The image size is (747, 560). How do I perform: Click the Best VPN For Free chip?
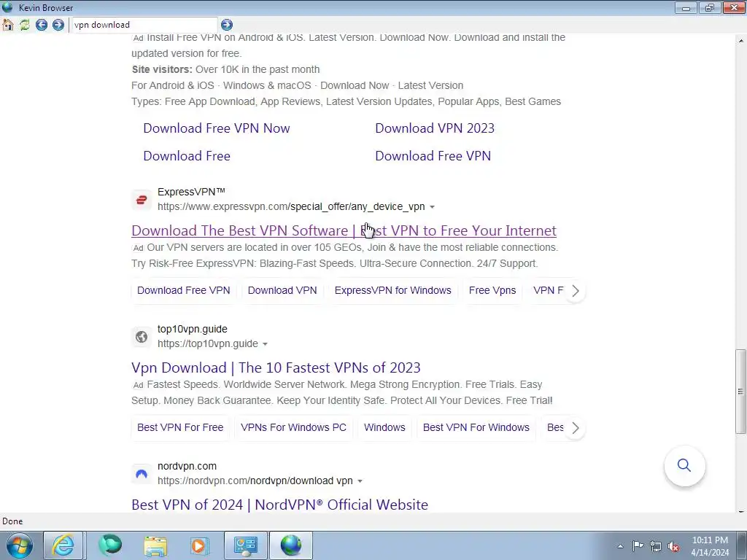tap(180, 427)
